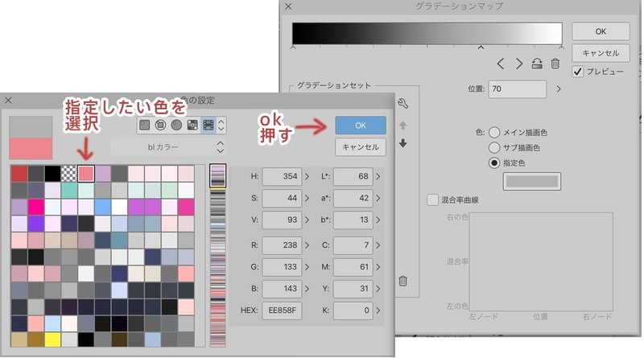Confirm the color with the blue OK button
The width and height of the screenshot is (644, 358).
(x=361, y=126)
